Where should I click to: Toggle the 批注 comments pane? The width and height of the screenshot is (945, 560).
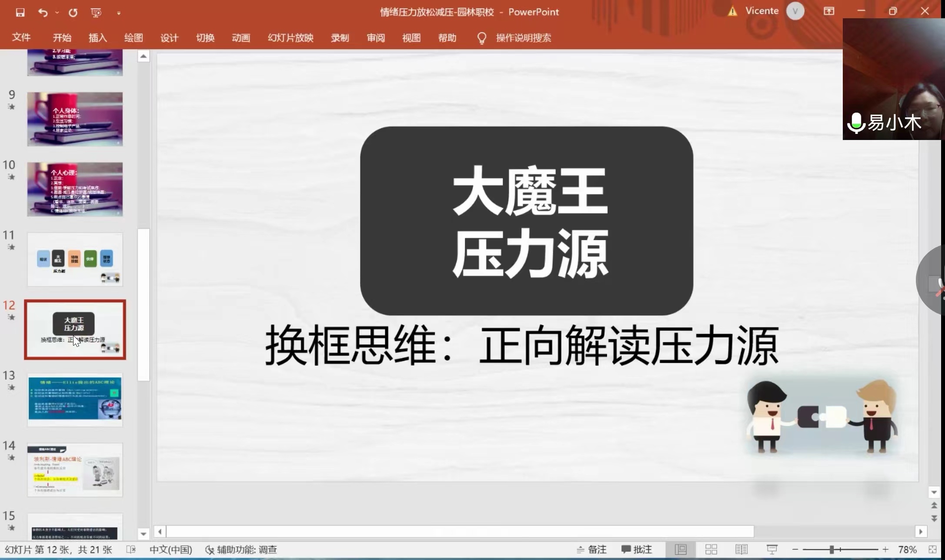(x=637, y=550)
